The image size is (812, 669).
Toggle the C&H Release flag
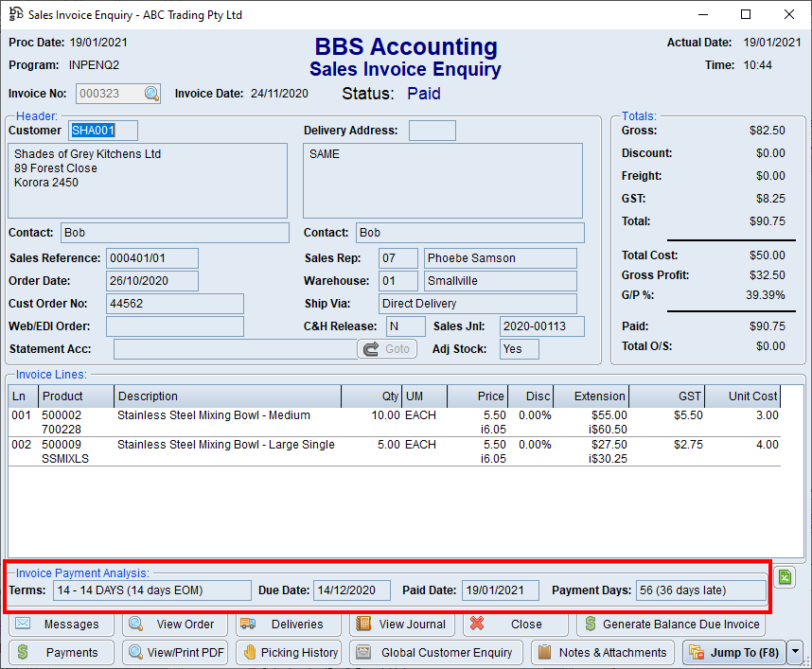click(405, 325)
